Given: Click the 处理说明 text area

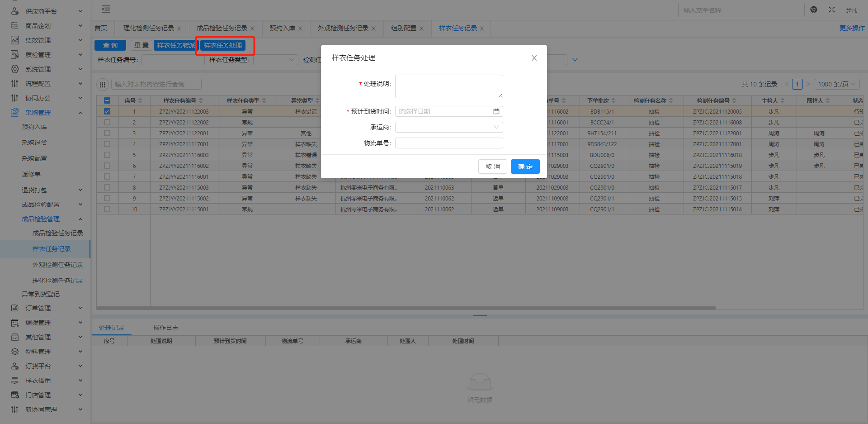Looking at the screenshot, I should point(448,86).
